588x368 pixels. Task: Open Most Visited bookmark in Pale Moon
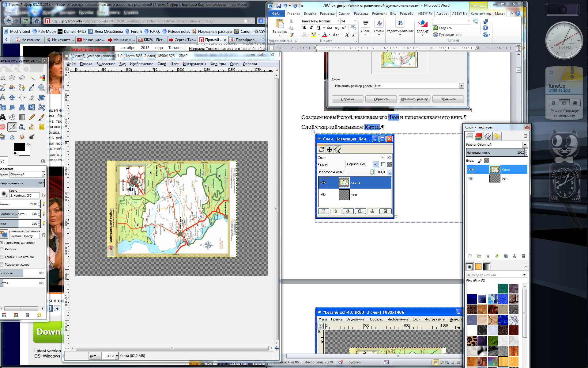[17, 31]
